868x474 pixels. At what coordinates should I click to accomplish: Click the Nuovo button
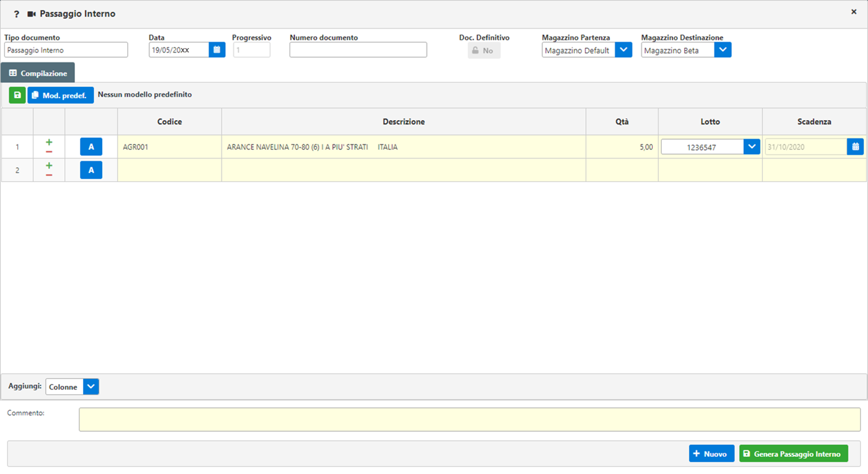tap(712, 454)
